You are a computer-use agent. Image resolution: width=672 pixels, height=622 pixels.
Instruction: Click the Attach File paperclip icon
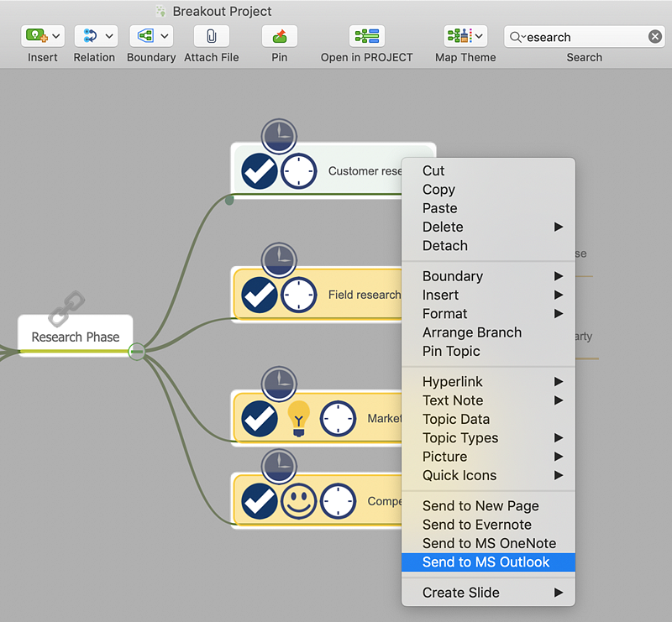coord(212,36)
